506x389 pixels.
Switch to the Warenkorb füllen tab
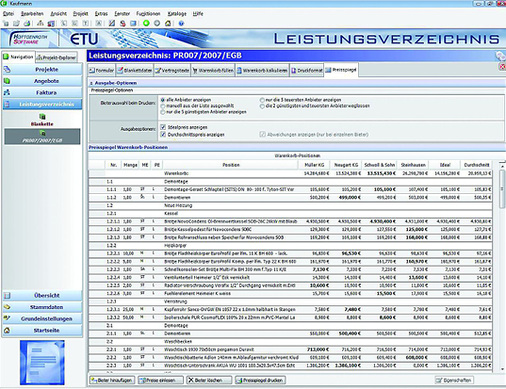tap(213, 70)
